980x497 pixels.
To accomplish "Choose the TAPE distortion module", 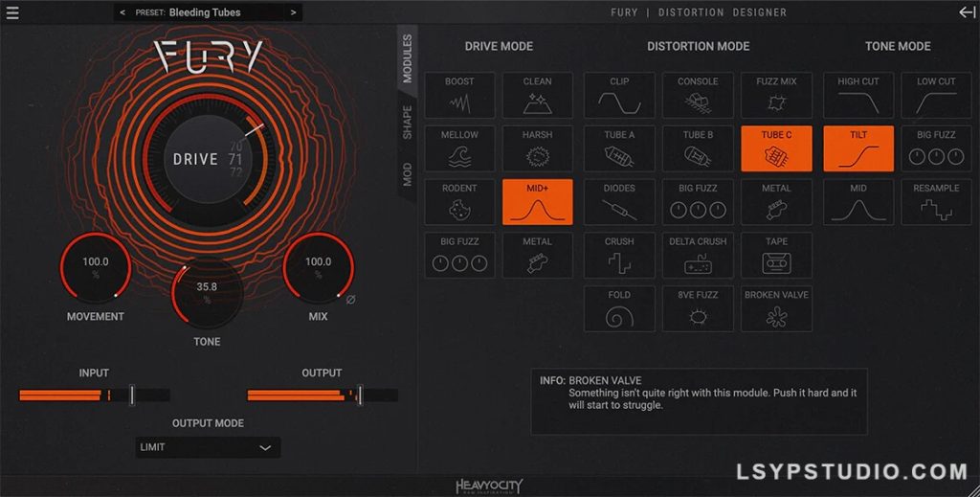I will 776,255.
